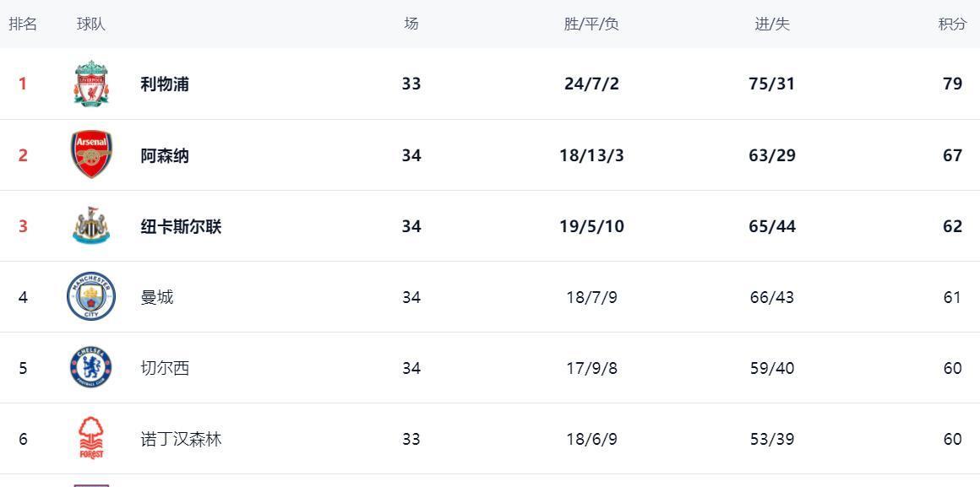This screenshot has height=487, width=980.
Task: Click the 胜/平/负 column header
Action: [591, 24]
